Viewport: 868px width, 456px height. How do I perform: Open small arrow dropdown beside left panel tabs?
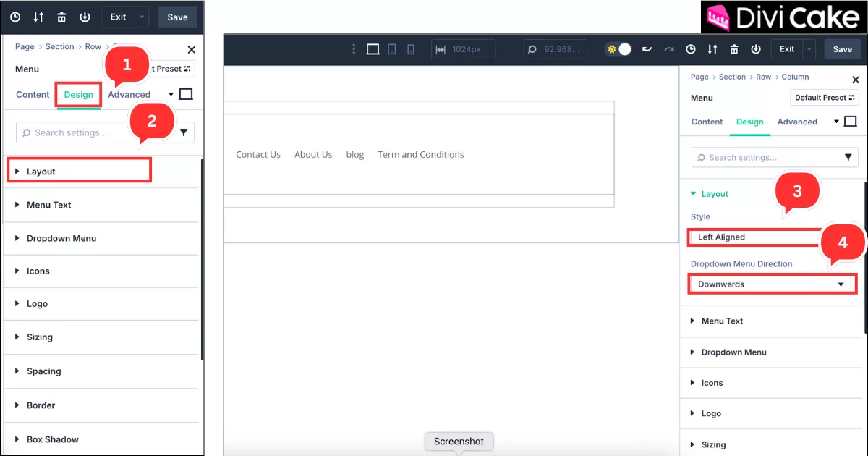pyautogui.click(x=171, y=94)
